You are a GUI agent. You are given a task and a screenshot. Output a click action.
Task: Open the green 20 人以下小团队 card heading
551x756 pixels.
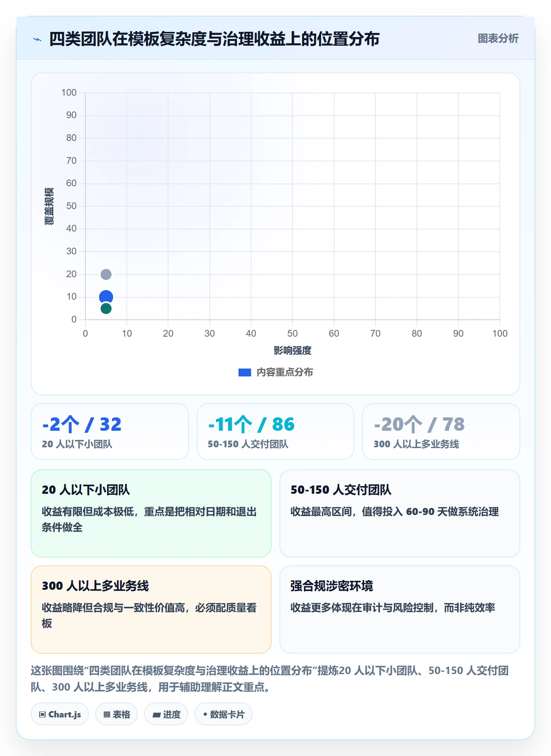tap(86, 490)
